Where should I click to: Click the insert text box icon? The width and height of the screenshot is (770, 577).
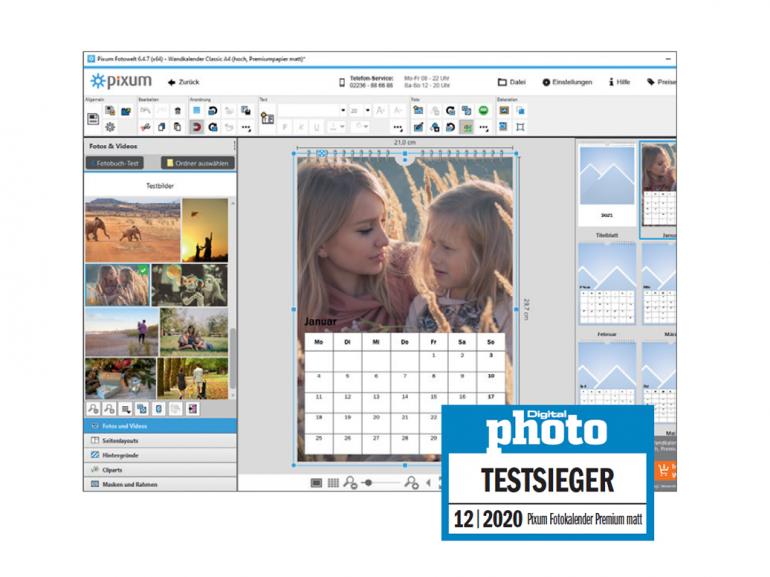coord(268,118)
